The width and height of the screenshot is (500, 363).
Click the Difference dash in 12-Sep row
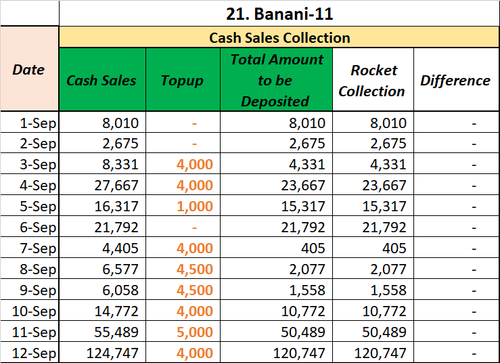[456, 353]
